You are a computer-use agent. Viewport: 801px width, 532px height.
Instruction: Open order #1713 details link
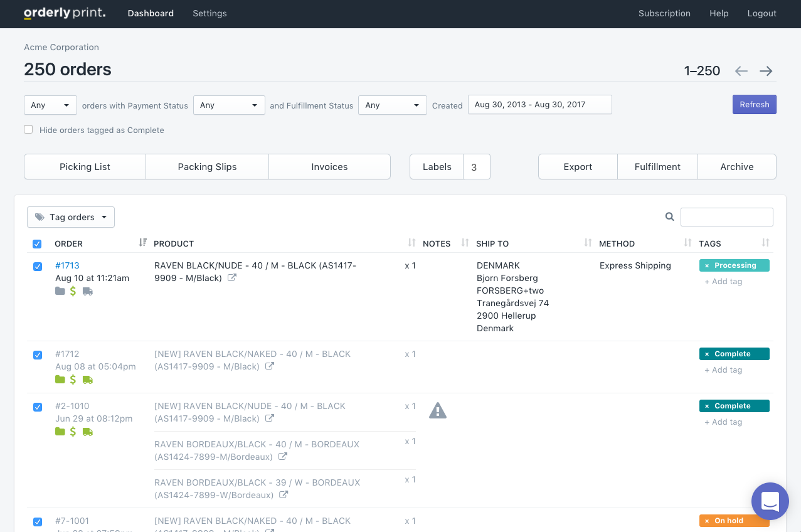tap(67, 265)
